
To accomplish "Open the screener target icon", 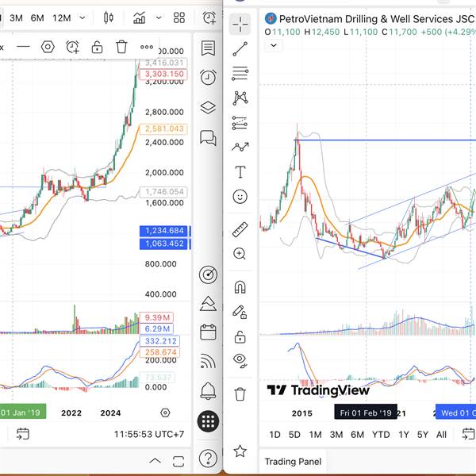I will click(x=208, y=274).
